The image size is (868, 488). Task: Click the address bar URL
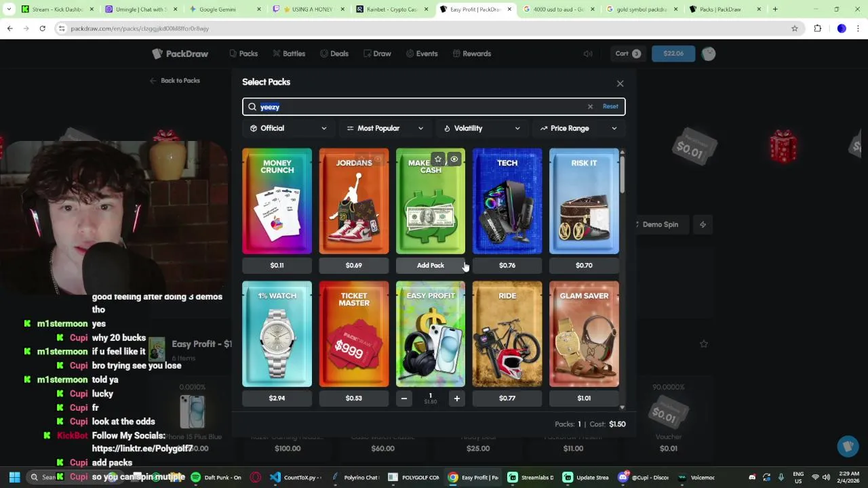[x=140, y=28]
